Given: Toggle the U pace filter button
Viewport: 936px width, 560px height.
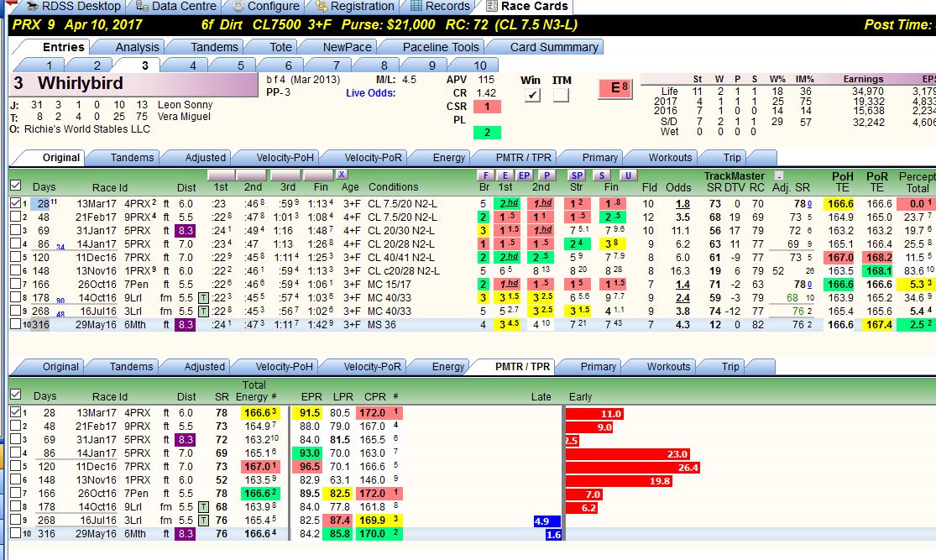Looking at the screenshot, I should click(627, 175).
